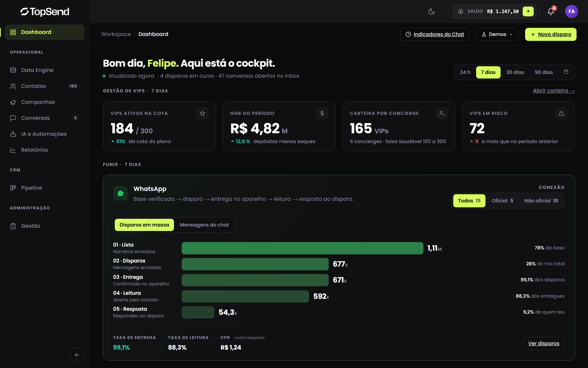Click the 03 Entrega funnel bar

pyautogui.click(x=255, y=280)
